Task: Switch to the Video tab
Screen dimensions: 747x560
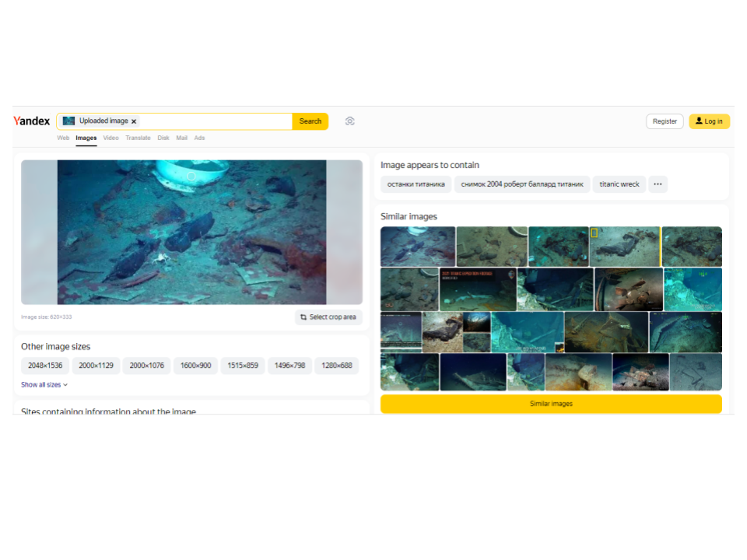Action: [111, 138]
